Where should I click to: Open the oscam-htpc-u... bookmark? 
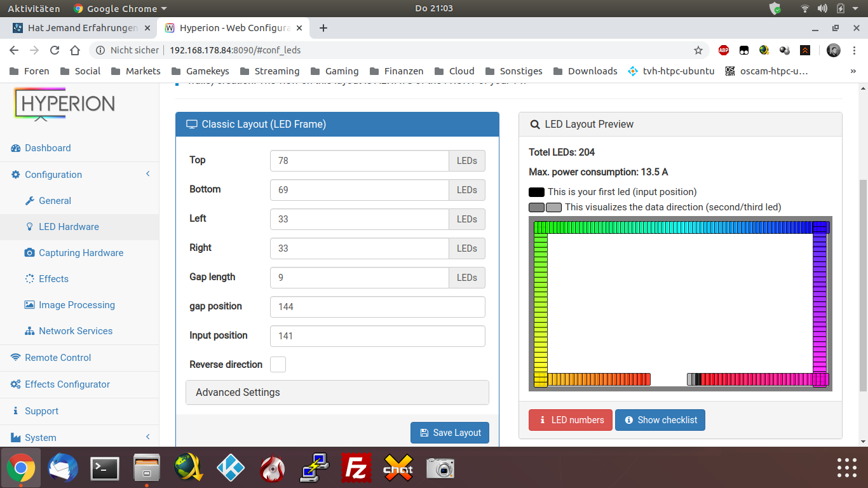click(x=766, y=71)
